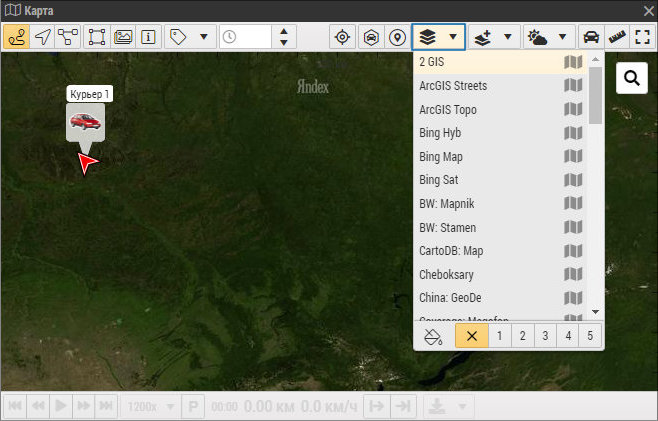
Task: Click the Курьер 1 label on map
Action: 89,94
